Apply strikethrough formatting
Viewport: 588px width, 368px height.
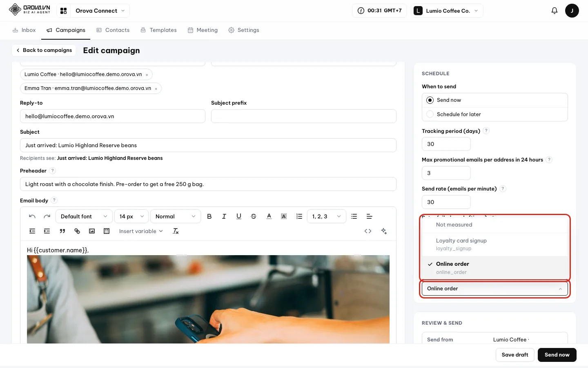pyautogui.click(x=254, y=216)
